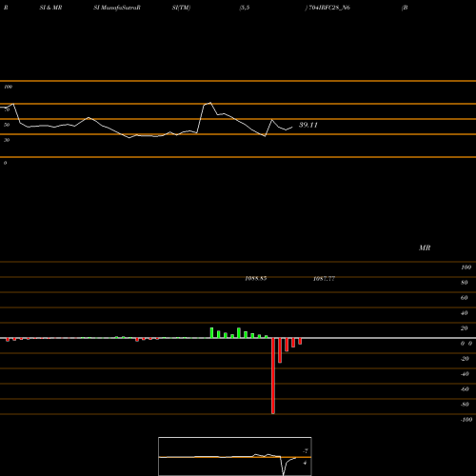Click the 'SI MunafaSutraR' header text
Viewport: 476px width, 476px height.
tap(117, 8)
